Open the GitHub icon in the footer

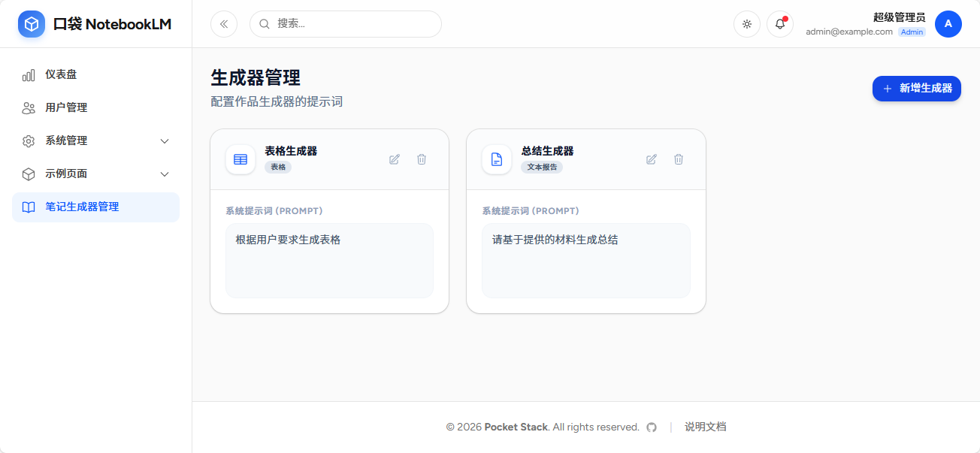pos(651,427)
